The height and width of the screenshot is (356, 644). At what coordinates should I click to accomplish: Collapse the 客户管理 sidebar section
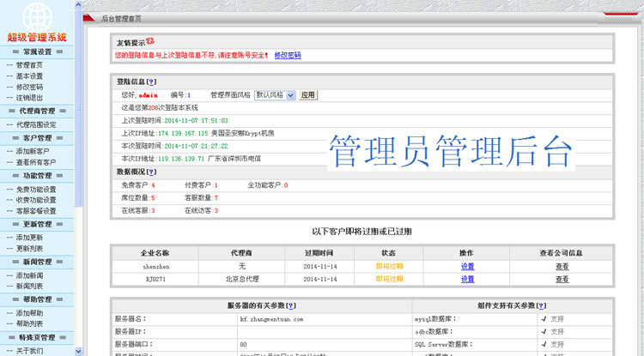(37, 138)
